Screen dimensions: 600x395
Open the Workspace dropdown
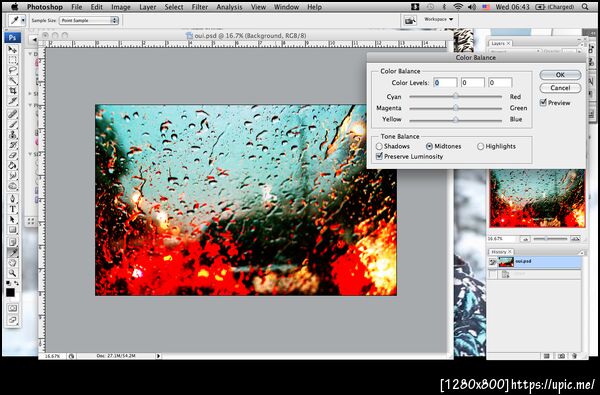439,19
